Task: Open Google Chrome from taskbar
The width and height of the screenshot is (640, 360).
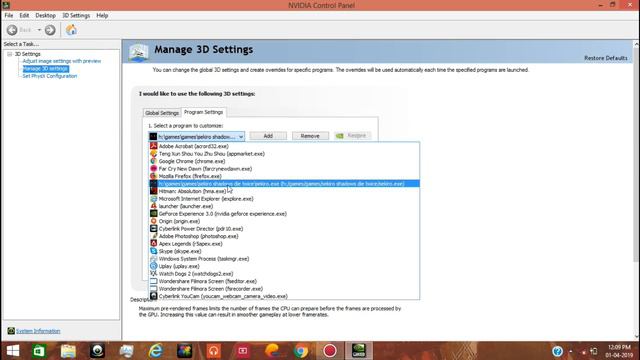Action: coord(301,351)
